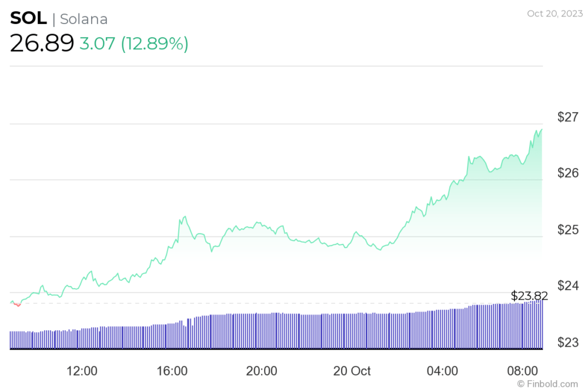Image resolution: width=588 pixels, height=392 pixels.
Task: Select the Solana name label
Action: [84, 19]
